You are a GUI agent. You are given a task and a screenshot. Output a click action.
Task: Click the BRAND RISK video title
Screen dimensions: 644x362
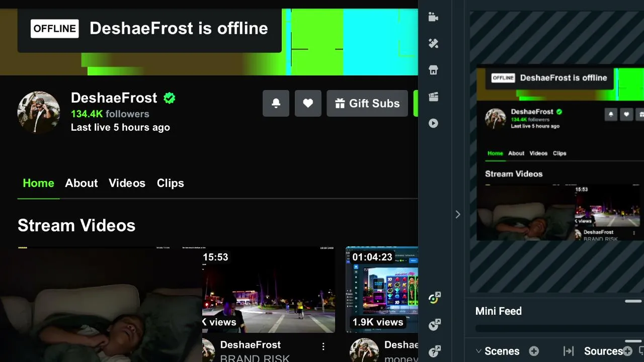pos(255,358)
